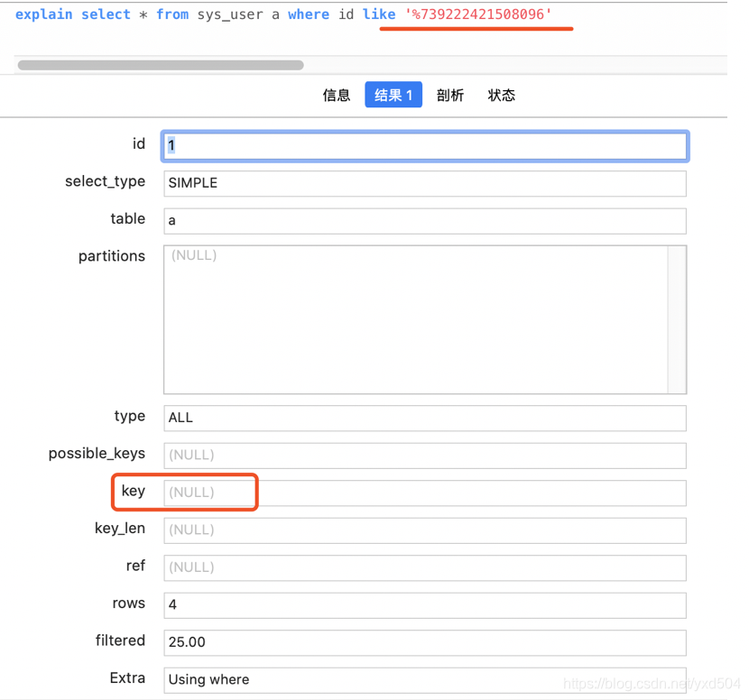Viewport: 749px width, 700px height.
Task: Click the rows field showing 4
Action: [x=425, y=605]
